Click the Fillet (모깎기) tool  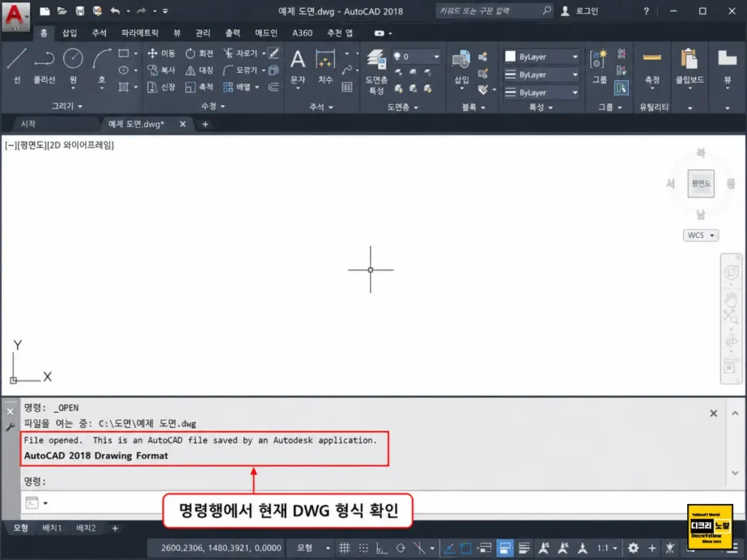pos(241,70)
